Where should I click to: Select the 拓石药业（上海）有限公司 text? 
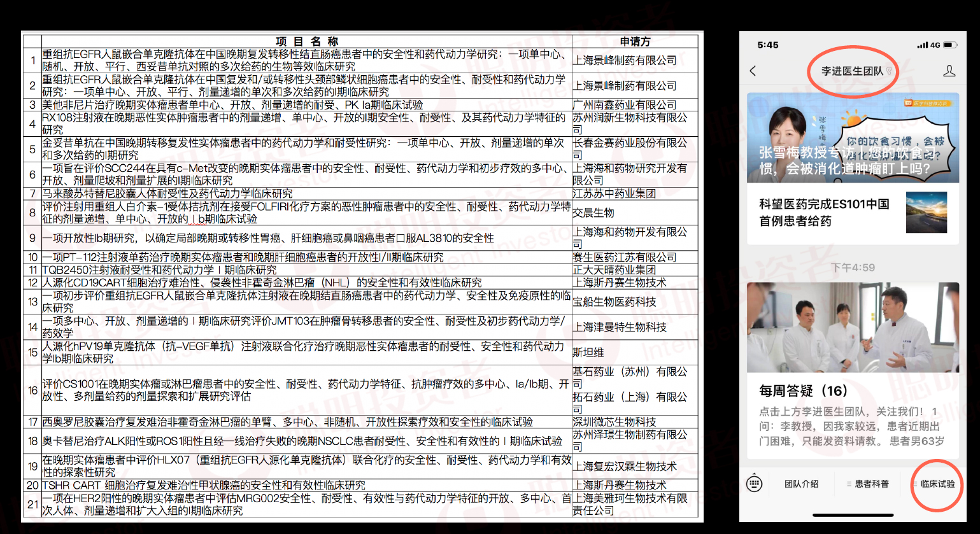pos(630,403)
